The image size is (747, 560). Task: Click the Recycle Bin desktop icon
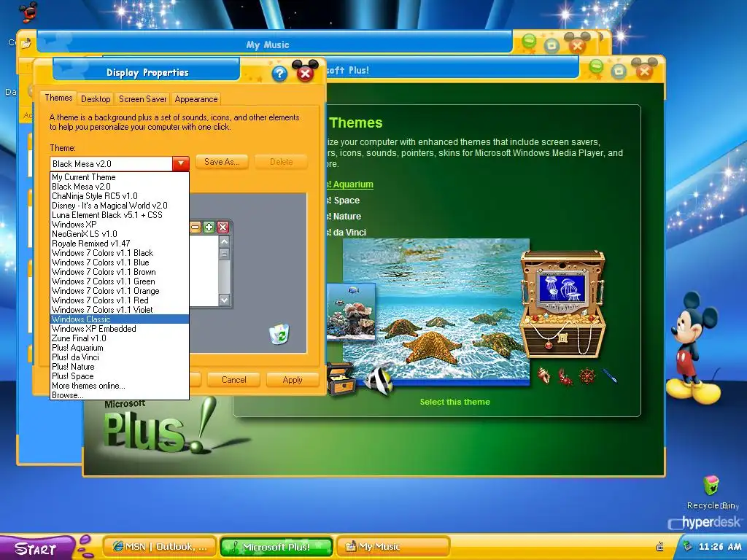point(711,486)
